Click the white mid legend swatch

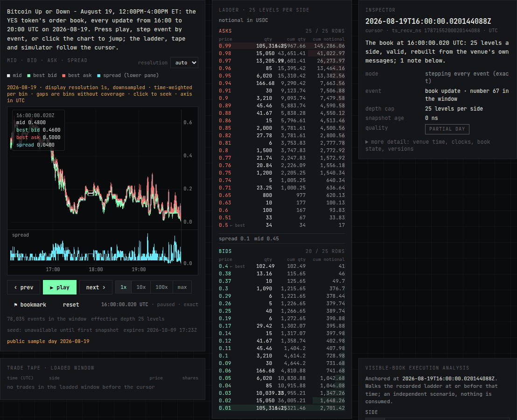[8, 76]
